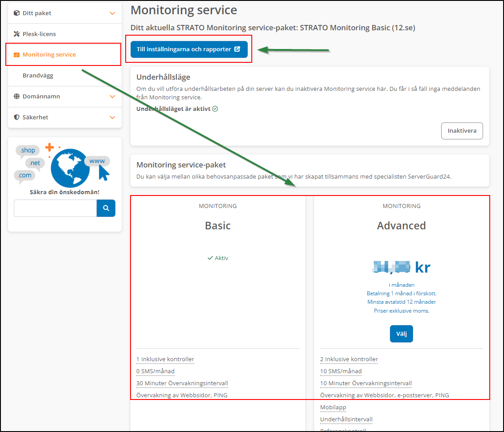The height and width of the screenshot is (432, 504).
Task: Open Ditt paket sidebar section
Action: [x=65, y=13]
